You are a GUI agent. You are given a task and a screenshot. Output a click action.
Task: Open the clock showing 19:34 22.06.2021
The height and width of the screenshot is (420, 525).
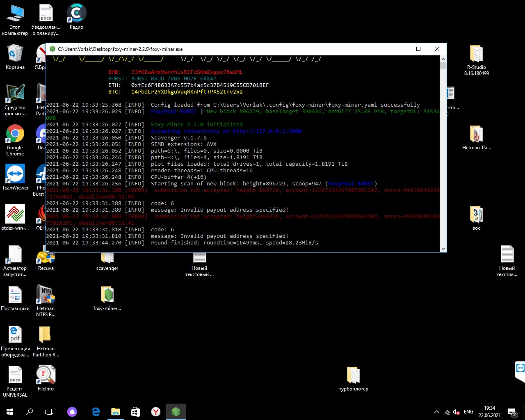tap(489, 412)
